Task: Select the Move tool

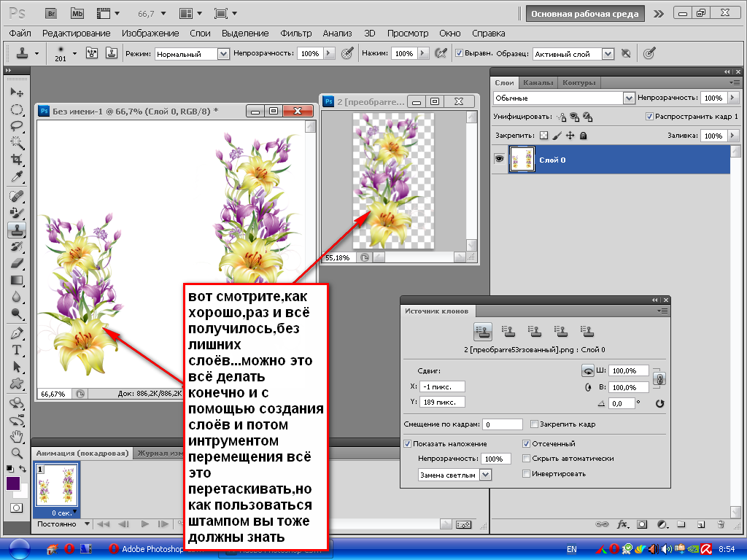Action: point(16,93)
